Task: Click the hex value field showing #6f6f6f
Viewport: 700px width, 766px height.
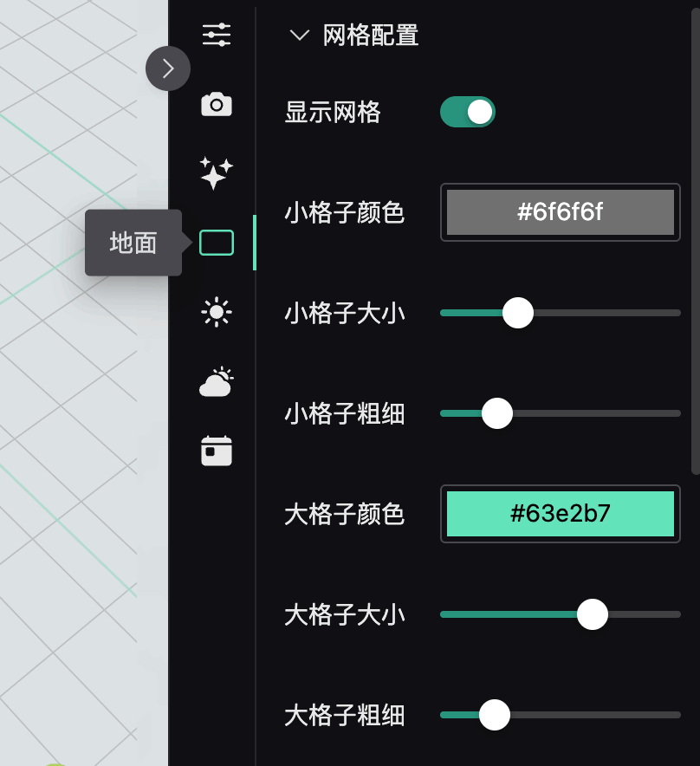Action: 560,212
